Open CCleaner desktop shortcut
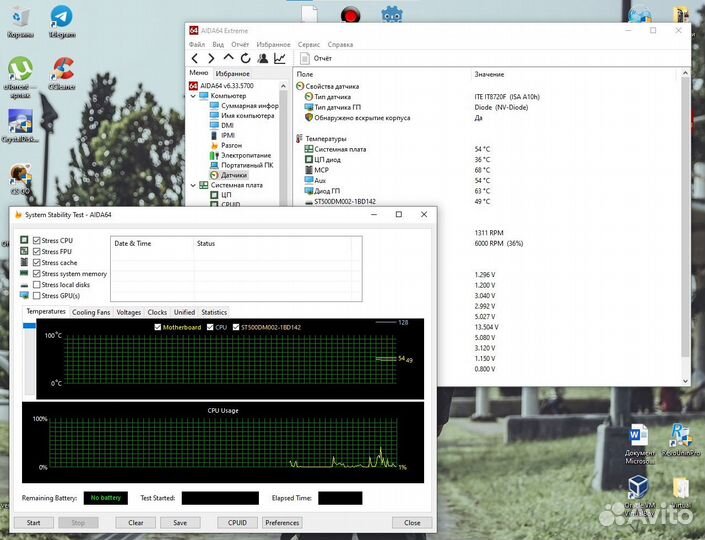 (x=62, y=73)
